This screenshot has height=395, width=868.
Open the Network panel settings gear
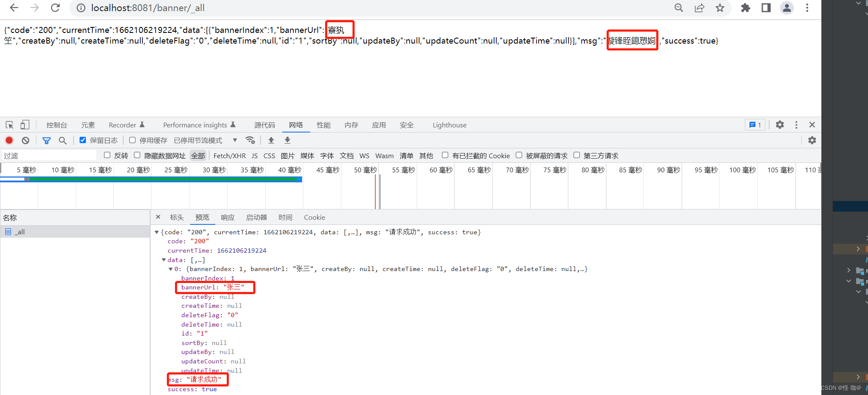[812, 140]
